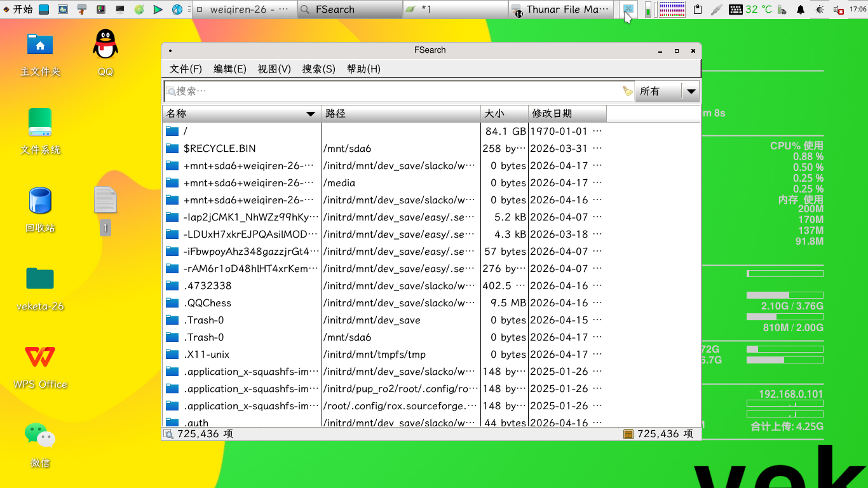Screen dimensions: 868x488
Task: Sort by the 名称 column header
Action: (x=241, y=114)
